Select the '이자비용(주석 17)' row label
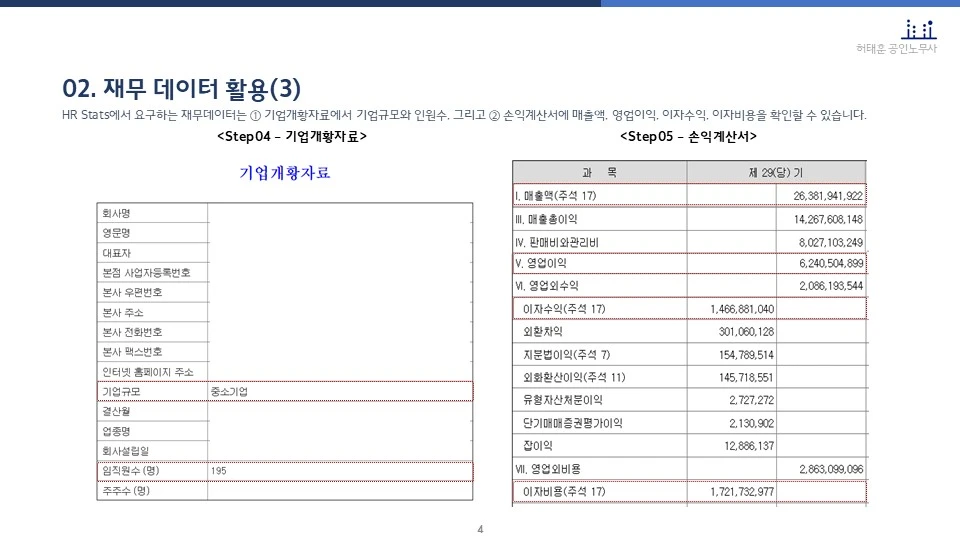 (x=564, y=492)
